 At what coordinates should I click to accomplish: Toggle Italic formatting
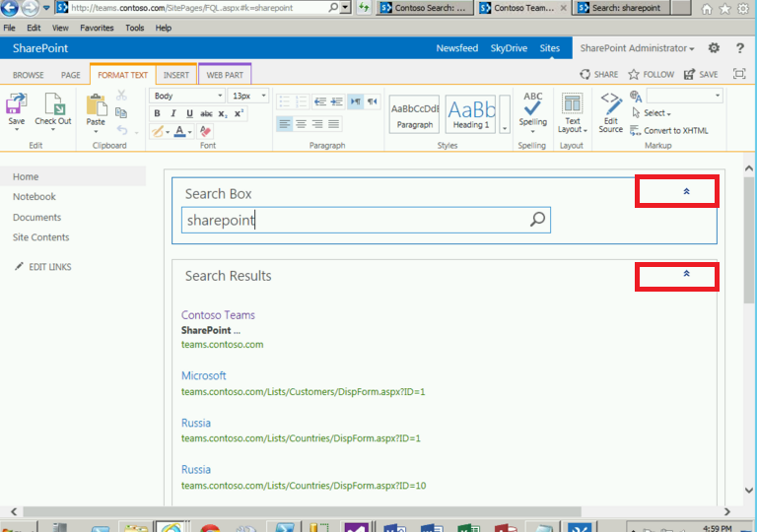(173, 113)
